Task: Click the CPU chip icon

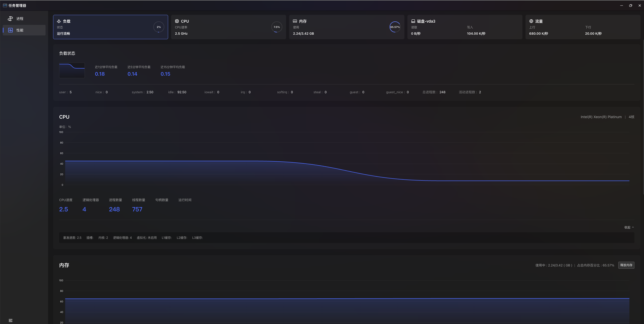Action: 177,21
